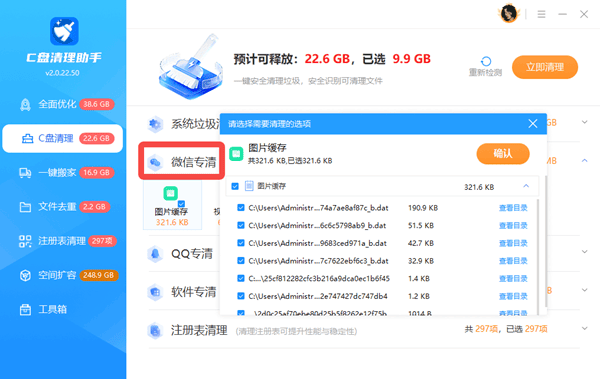Click the green 图片缓存 tile icon under 微信专清
Screen dimensions: 600x379
(170, 193)
